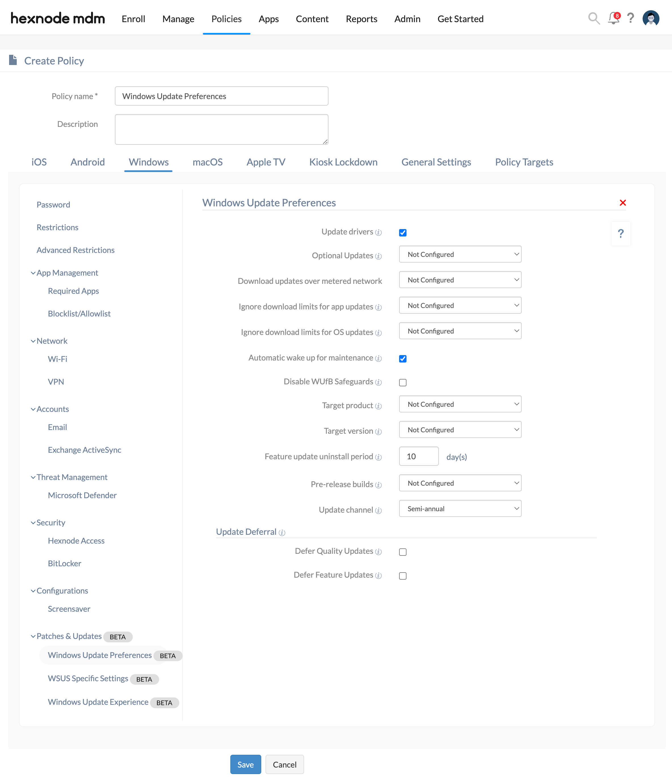Image resolution: width=672 pixels, height=784 pixels.
Task: Open the Target version dropdown
Action: (460, 429)
